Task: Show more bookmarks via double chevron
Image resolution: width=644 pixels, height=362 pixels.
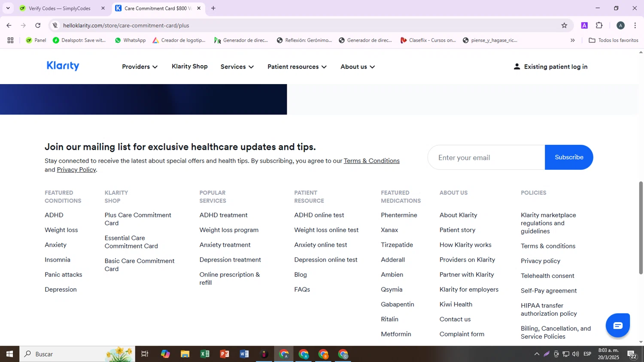Action: pos(572,40)
